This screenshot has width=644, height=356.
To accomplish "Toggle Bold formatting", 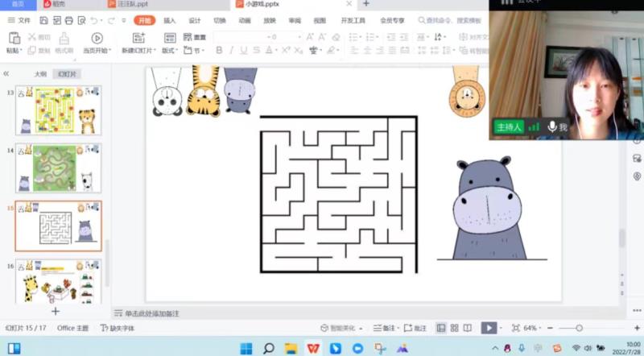I will (x=219, y=50).
